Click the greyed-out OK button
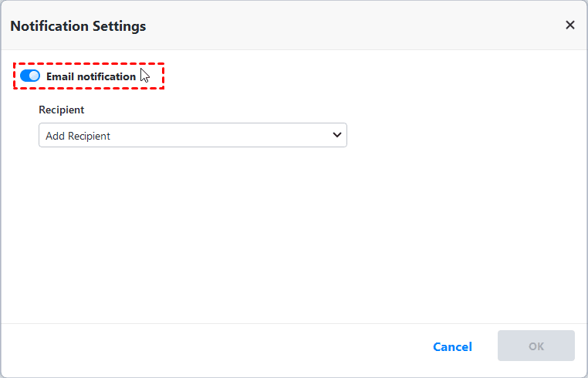Viewport: 588px width, 378px height. tap(536, 346)
